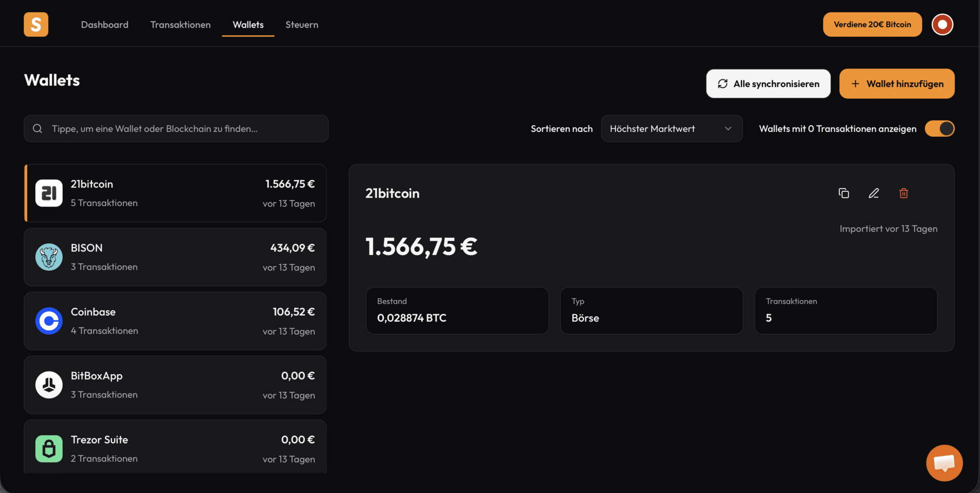The height and width of the screenshot is (493, 980).
Task: Open the user profile avatar
Action: click(942, 24)
